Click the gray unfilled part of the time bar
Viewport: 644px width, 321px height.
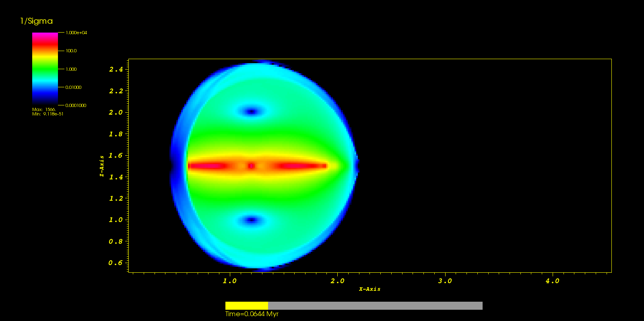click(375, 306)
